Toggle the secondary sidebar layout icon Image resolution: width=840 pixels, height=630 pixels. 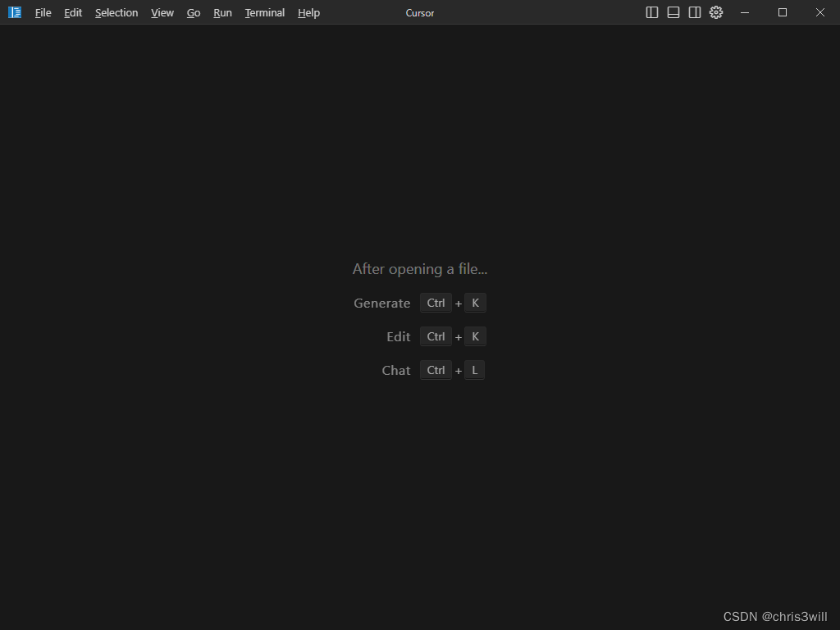click(x=694, y=12)
